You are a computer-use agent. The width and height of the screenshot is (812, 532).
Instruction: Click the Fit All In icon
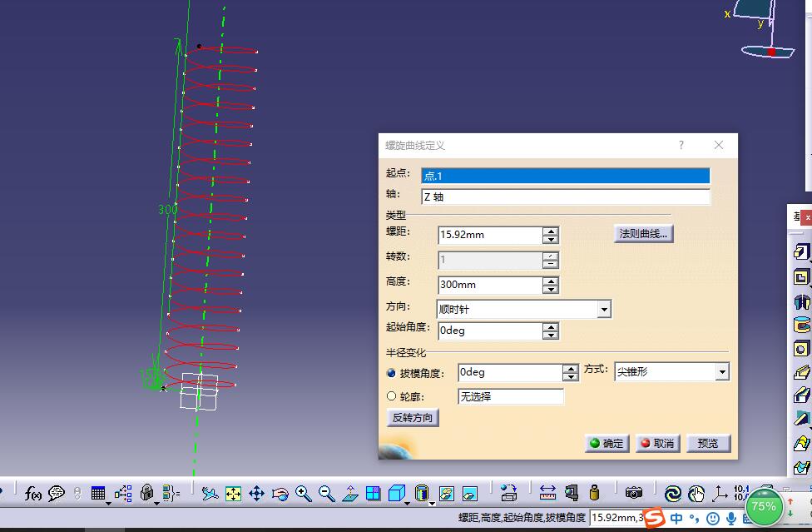(233, 493)
